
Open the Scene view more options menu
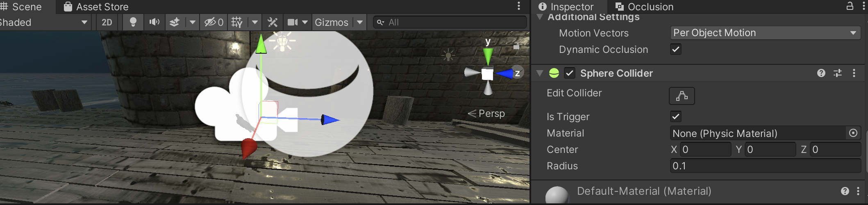pos(519,6)
